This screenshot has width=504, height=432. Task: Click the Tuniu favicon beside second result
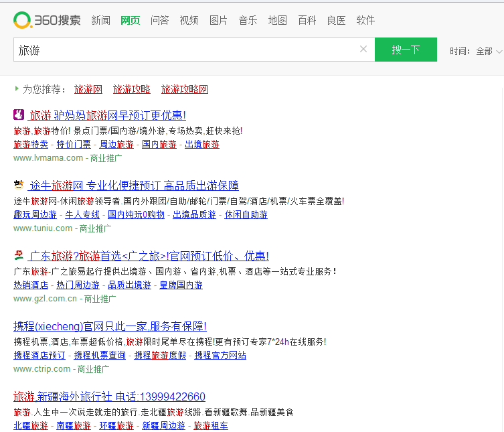click(x=19, y=185)
